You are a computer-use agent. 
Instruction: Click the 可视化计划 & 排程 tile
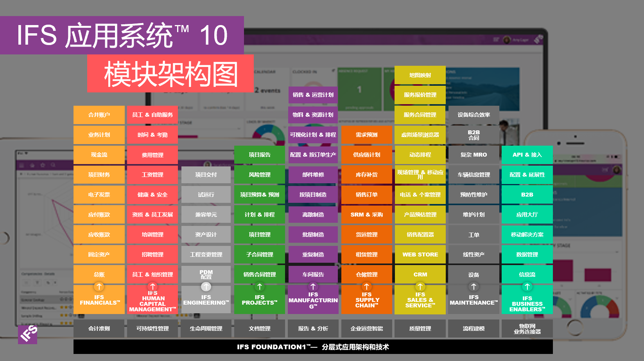pos(313,135)
